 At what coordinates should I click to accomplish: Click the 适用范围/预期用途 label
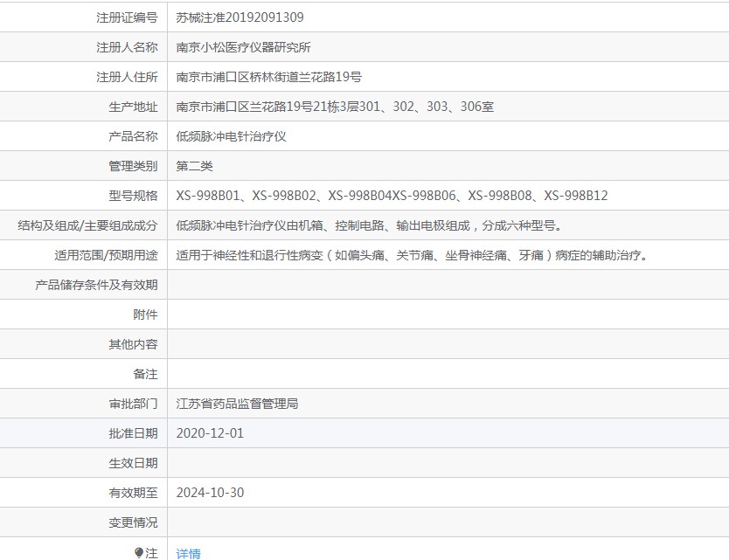click(x=106, y=255)
